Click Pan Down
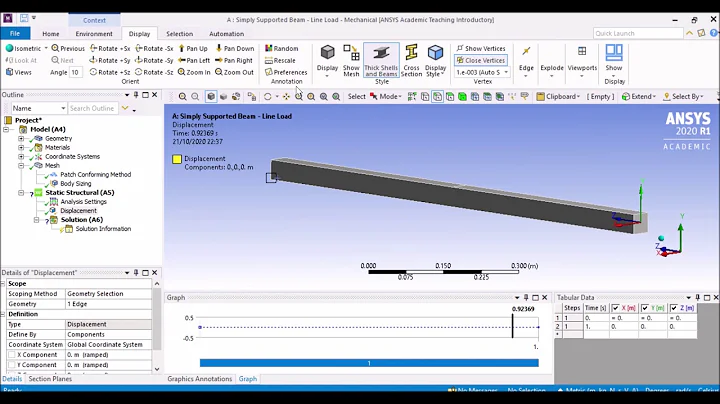720x404 pixels. pyautogui.click(x=235, y=48)
